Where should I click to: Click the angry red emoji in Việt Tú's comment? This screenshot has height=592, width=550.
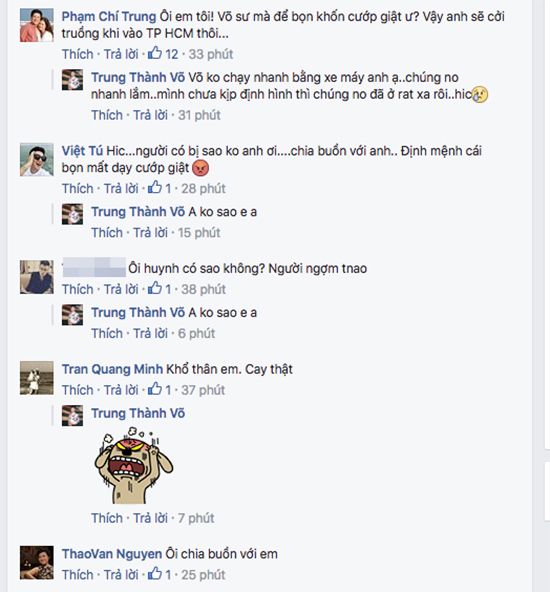[200, 168]
